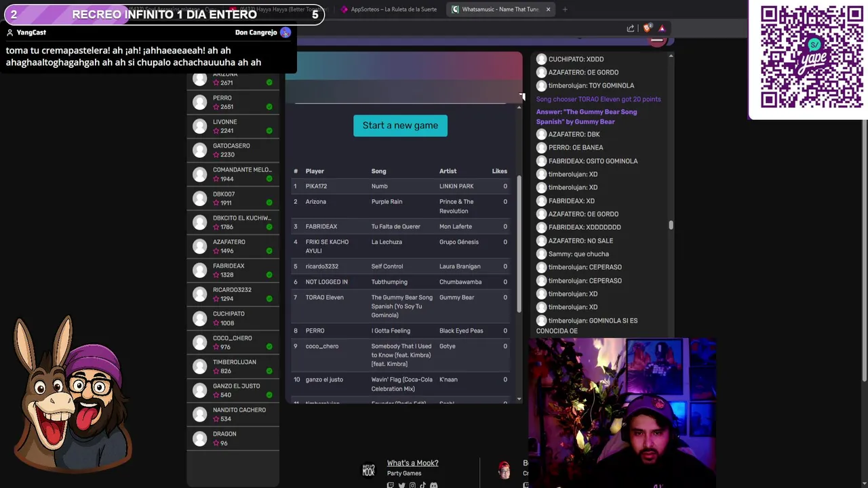Click COMANDANTE MELO player name
Screen dimensions: 868x488
tap(242, 170)
